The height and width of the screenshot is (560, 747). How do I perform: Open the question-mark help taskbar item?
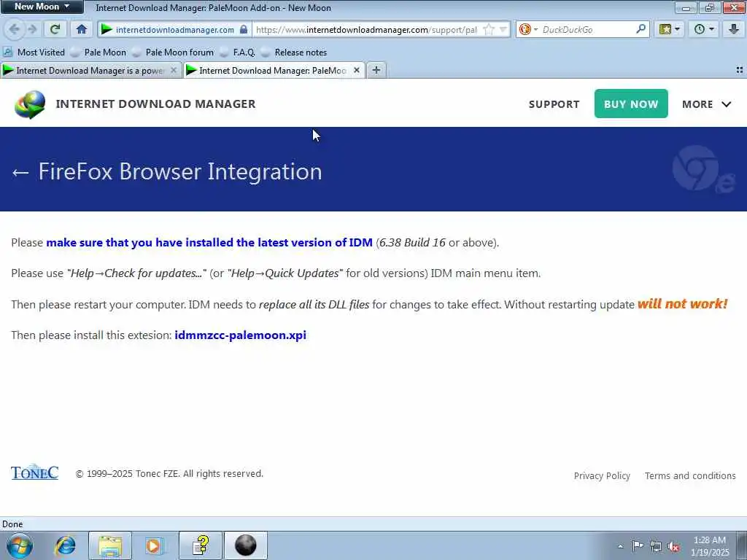201,545
